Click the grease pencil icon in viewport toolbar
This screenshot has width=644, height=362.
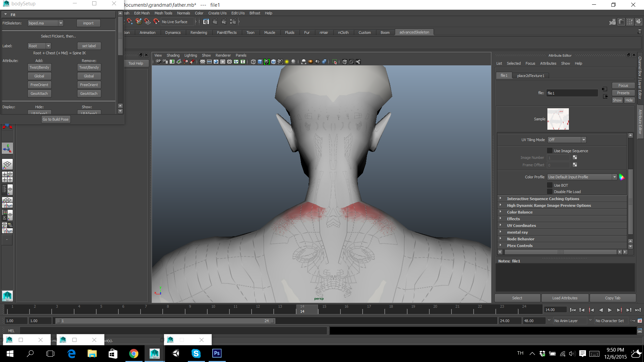click(x=192, y=62)
